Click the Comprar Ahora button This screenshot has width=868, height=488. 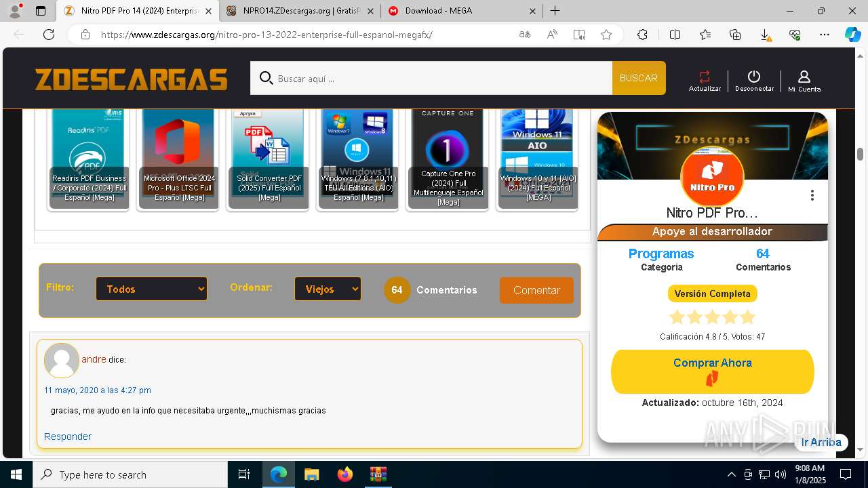point(712,371)
